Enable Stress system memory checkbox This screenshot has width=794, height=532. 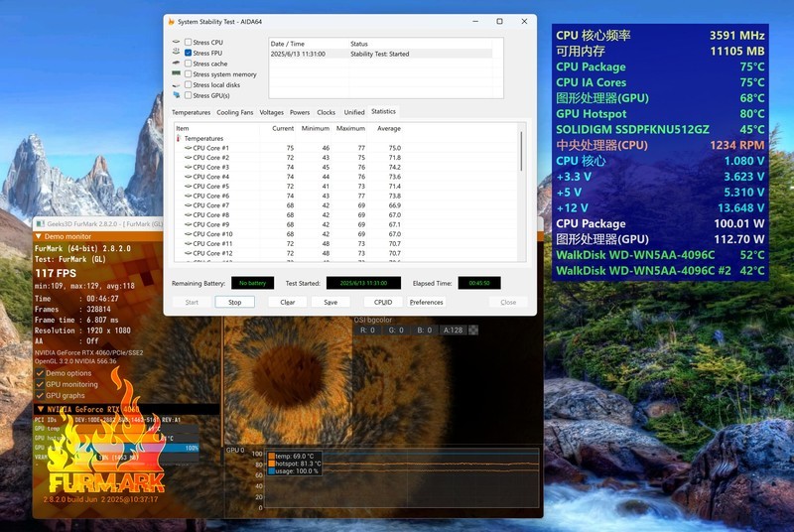(x=189, y=74)
